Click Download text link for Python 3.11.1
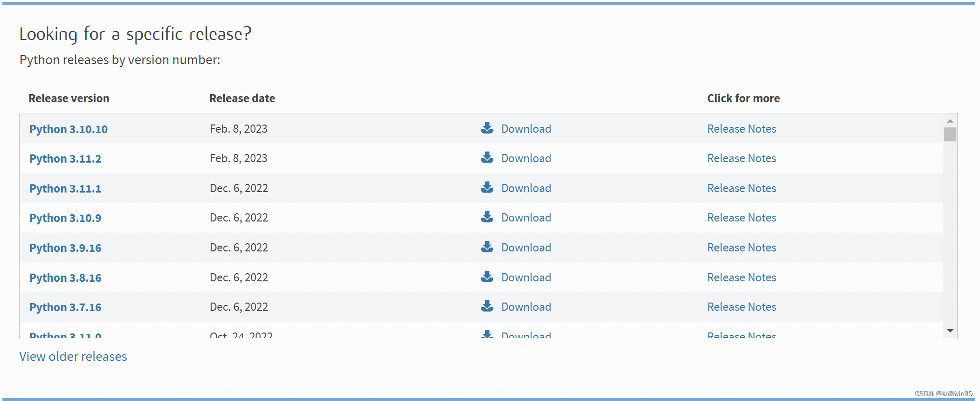This screenshot has height=401, width=980. [526, 188]
